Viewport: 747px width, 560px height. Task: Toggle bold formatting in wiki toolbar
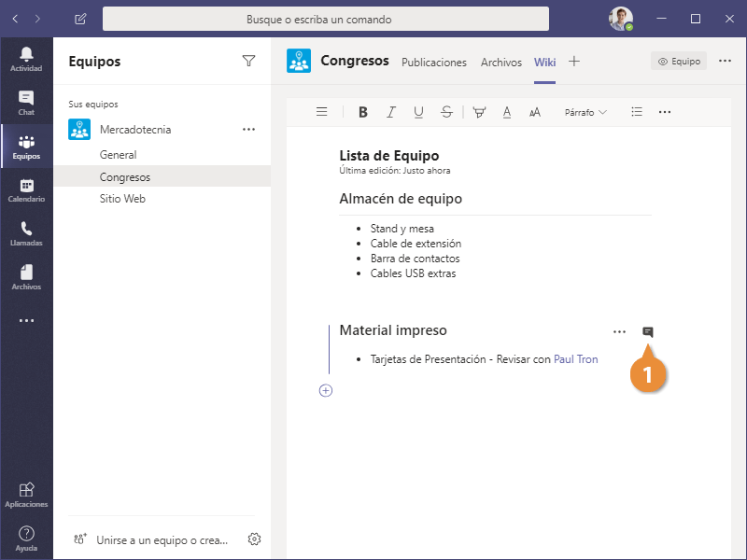(x=363, y=112)
